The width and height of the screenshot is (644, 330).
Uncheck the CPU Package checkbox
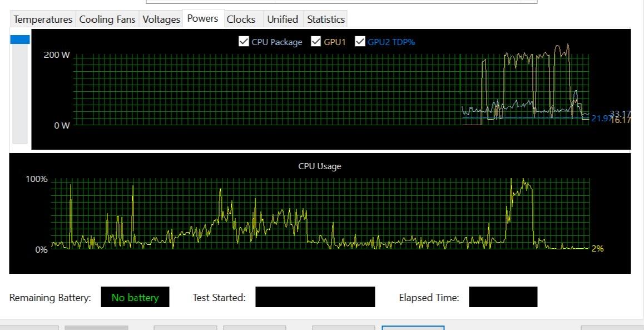(x=244, y=42)
